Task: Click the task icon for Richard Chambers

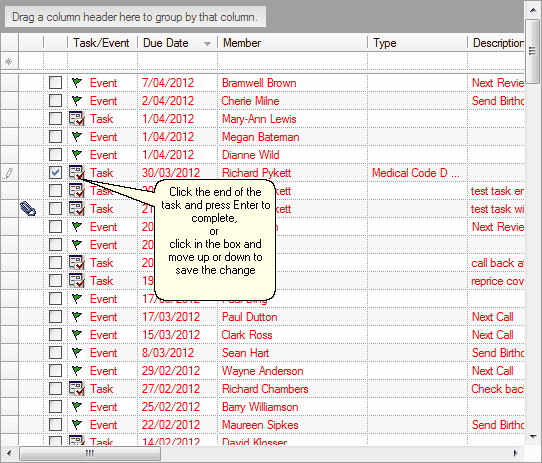Action: click(77, 388)
